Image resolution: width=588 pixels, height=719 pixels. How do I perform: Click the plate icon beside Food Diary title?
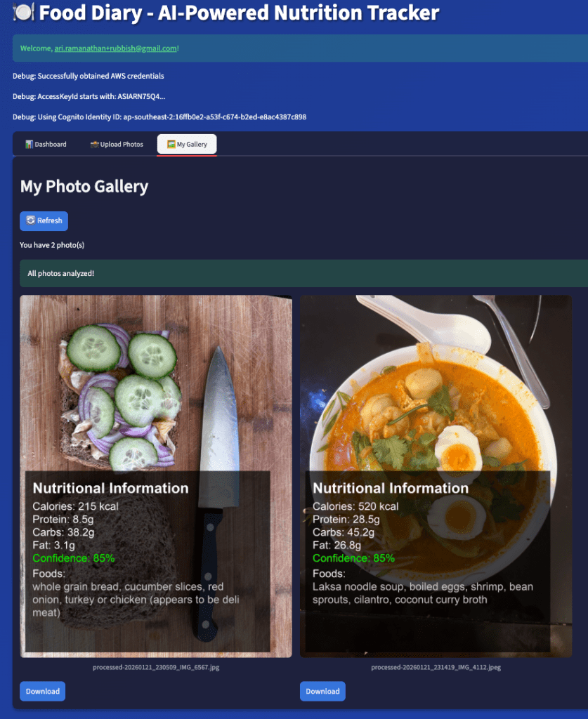[x=23, y=12]
